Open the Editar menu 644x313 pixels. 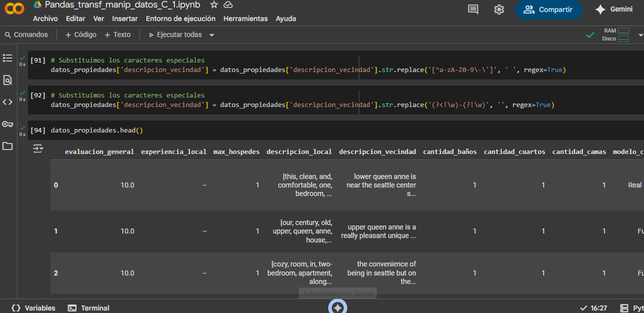coord(75,18)
